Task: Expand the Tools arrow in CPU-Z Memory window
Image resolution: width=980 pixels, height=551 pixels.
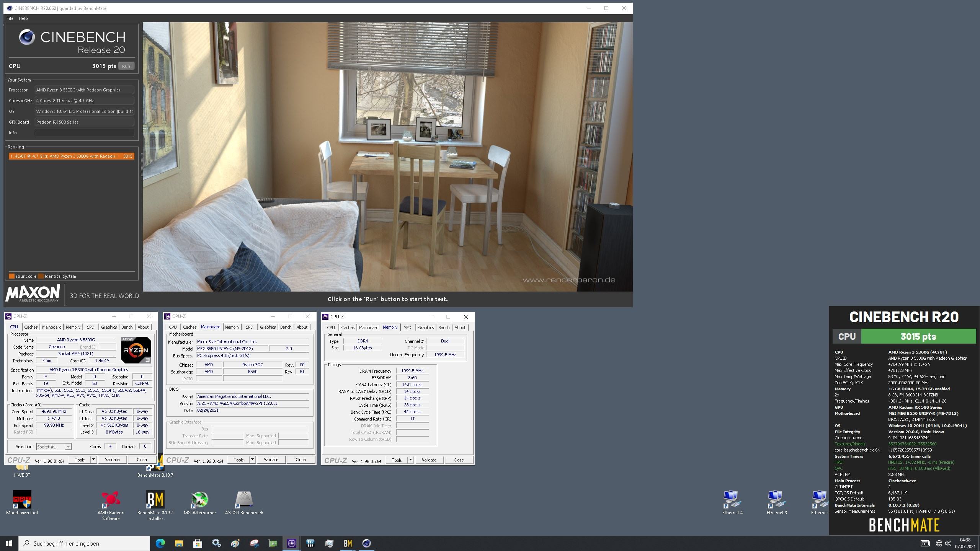Action: click(410, 460)
